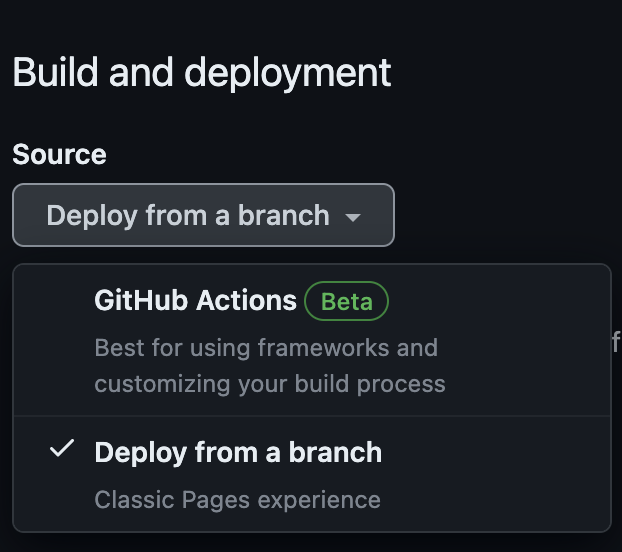
Task: Click the green Beta badge
Action: click(346, 301)
